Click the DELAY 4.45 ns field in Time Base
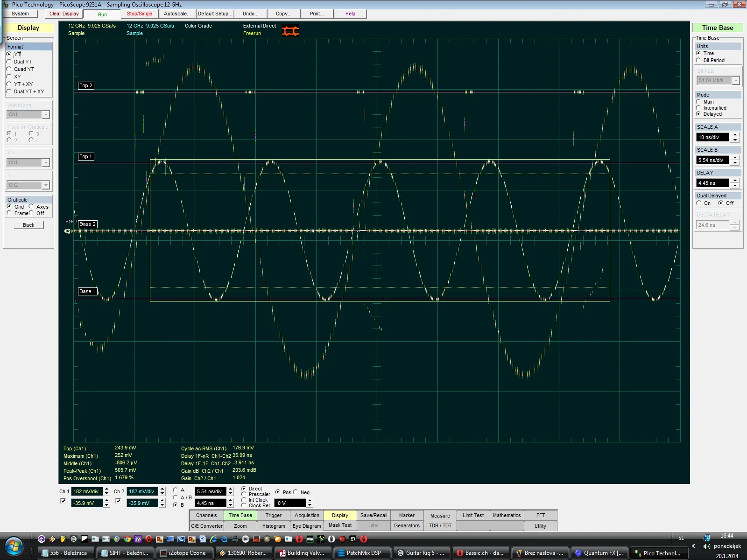Image resolution: width=747 pixels, height=560 pixels. point(712,183)
